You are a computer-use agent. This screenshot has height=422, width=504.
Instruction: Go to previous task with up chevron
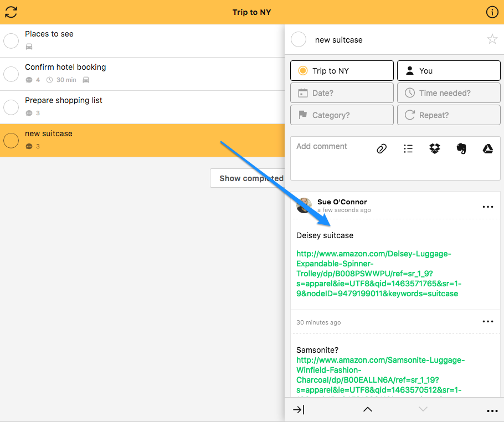click(x=367, y=409)
